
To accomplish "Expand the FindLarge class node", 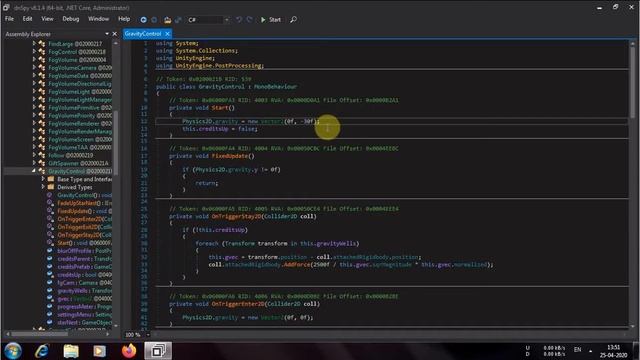I will [x=34, y=44].
